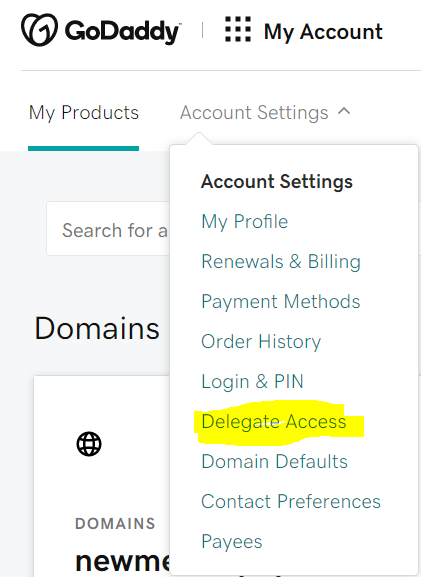Click the Search for a product field
The image size is (421, 577).
[108, 229]
